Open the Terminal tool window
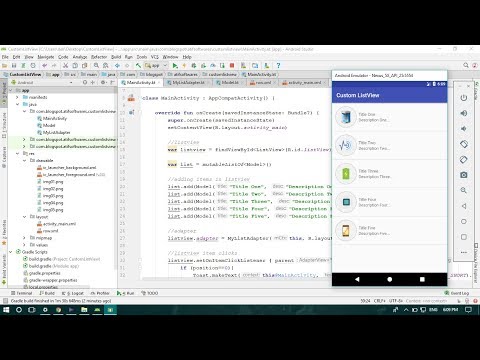This screenshot has height=360, width=480. click(x=22, y=293)
